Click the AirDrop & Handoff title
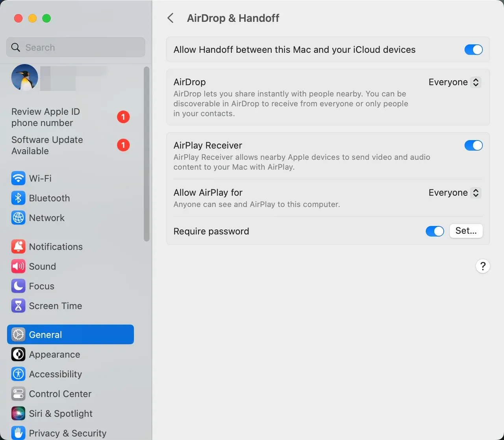The width and height of the screenshot is (504, 440). click(233, 18)
